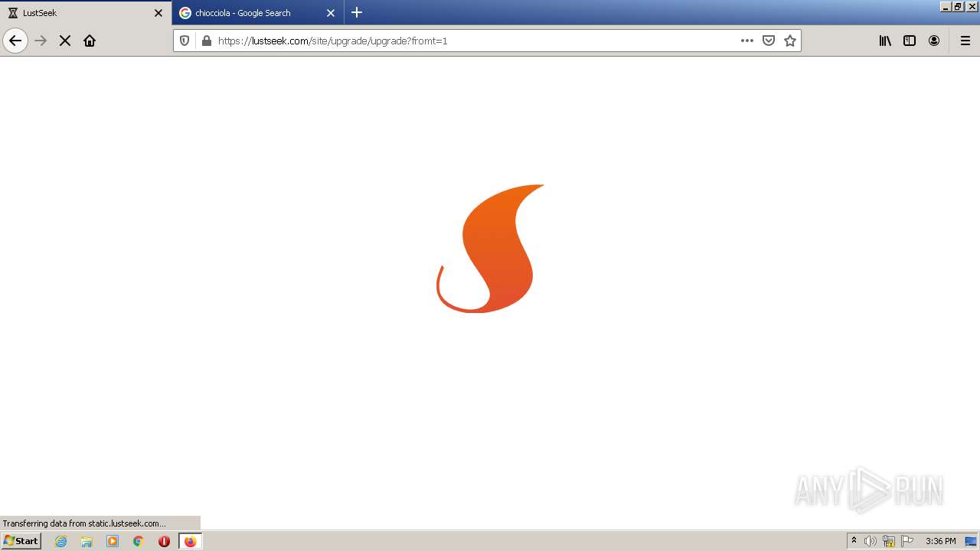Minimize the Firefox window

click(946, 6)
